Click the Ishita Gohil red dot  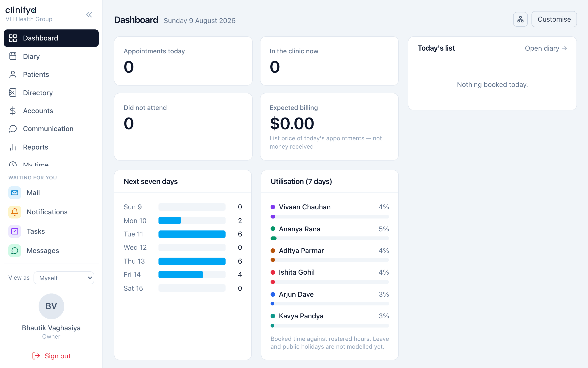[273, 272]
